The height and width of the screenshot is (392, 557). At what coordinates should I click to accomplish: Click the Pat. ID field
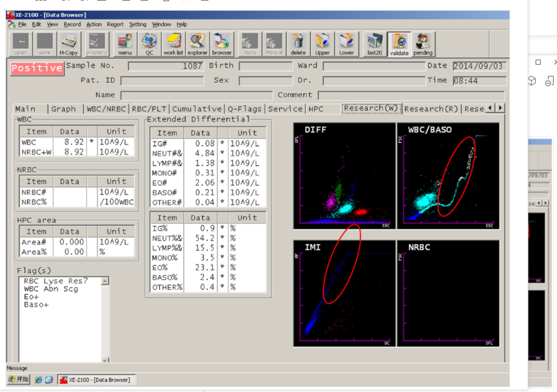(162, 81)
